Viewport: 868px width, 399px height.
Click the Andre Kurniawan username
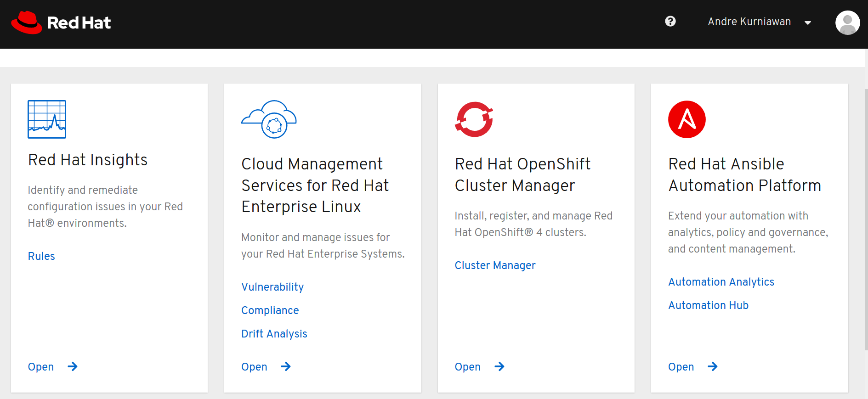[x=749, y=22]
